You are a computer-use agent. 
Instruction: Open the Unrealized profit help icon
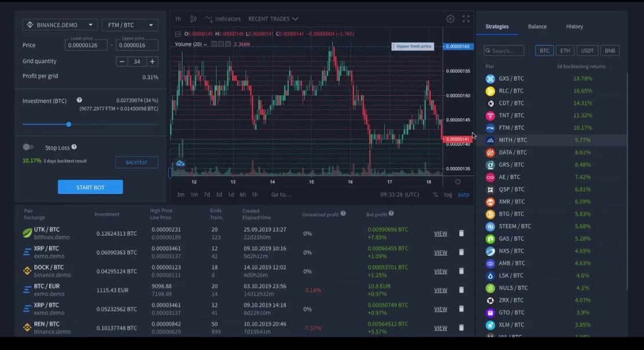point(343,214)
